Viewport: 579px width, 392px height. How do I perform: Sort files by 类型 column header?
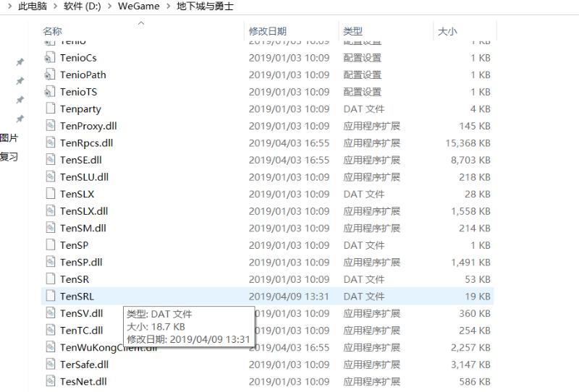point(352,31)
